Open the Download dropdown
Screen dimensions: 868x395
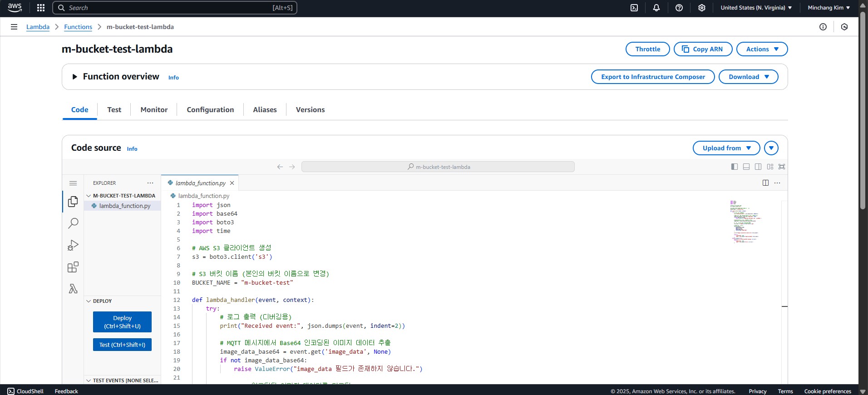point(748,77)
